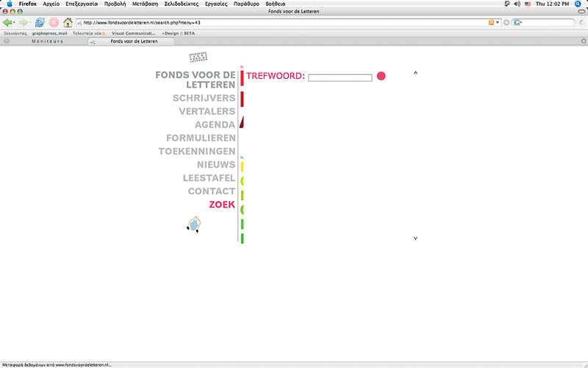Click the blue figure illustration below ZOEK
The width and height of the screenshot is (588, 368).
194,224
